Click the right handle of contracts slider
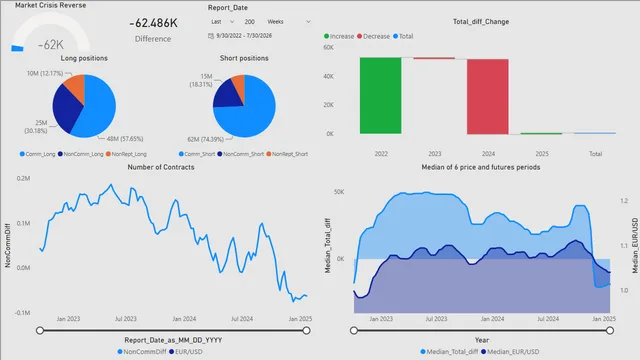 pyautogui.click(x=307, y=330)
